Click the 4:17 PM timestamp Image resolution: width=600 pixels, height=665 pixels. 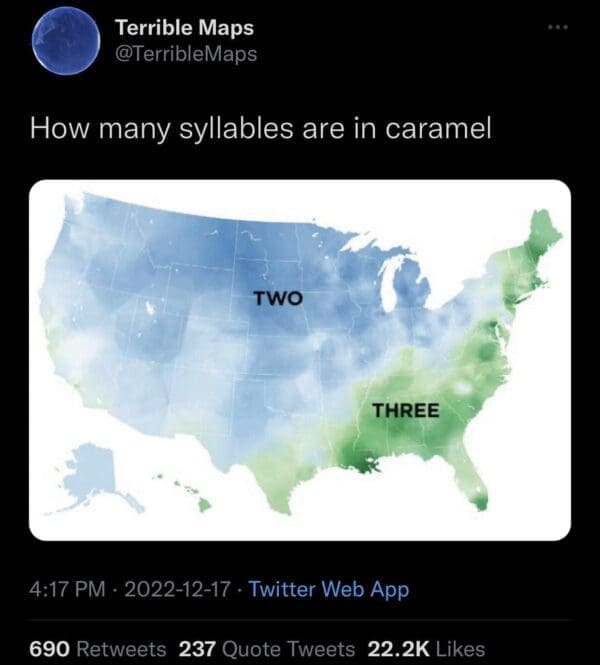pos(65,589)
